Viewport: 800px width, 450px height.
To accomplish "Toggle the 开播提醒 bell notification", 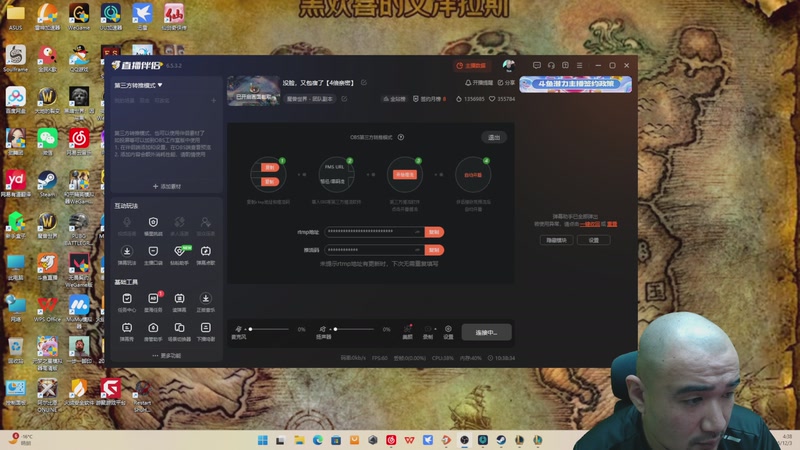I will [479, 83].
